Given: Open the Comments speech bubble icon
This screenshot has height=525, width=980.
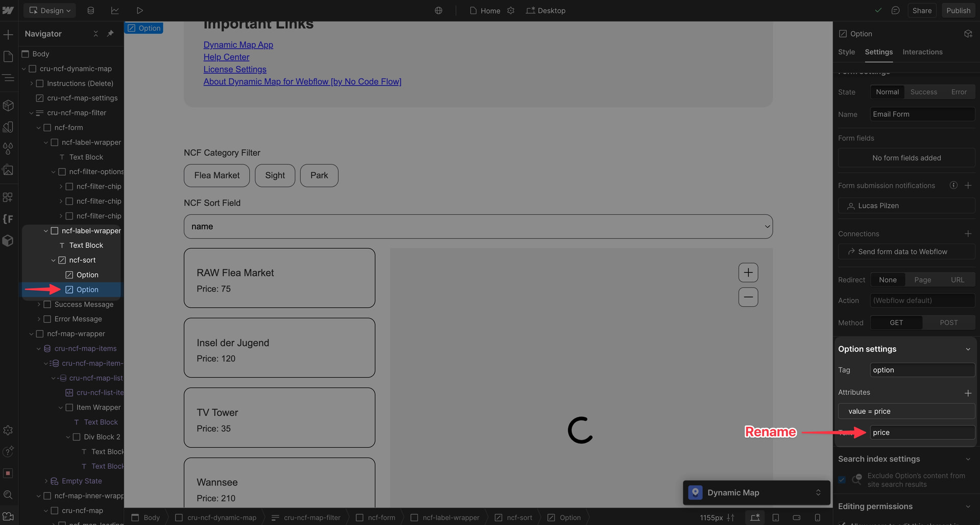Looking at the screenshot, I should point(895,10).
